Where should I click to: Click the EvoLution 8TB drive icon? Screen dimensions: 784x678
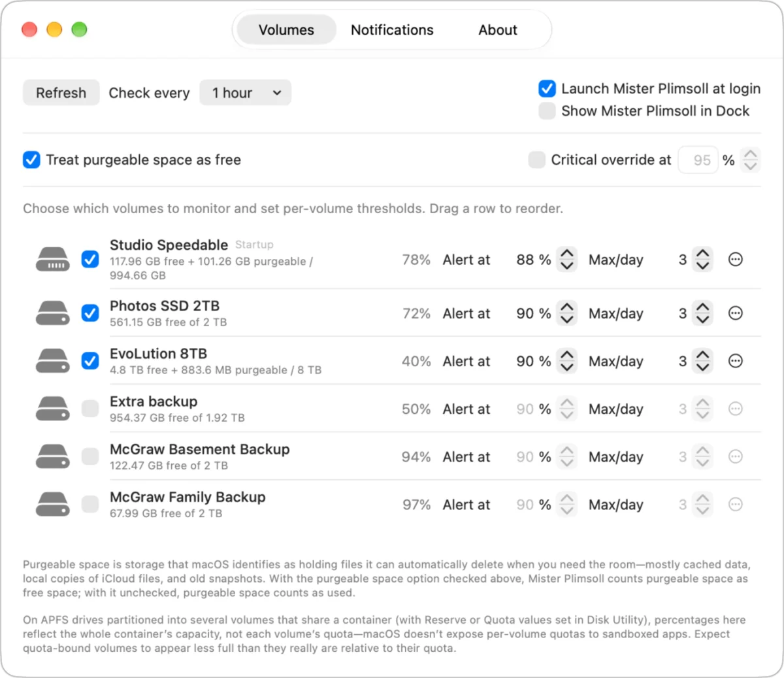pos(52,361)
